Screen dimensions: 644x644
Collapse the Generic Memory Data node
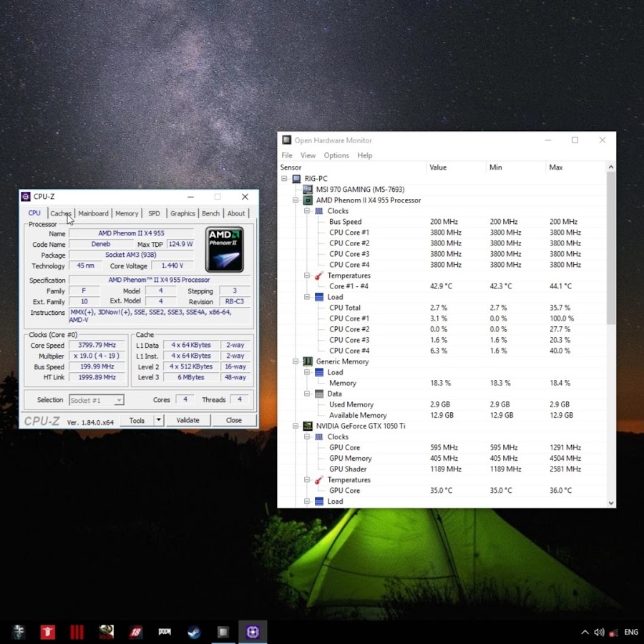pos(307,394)
